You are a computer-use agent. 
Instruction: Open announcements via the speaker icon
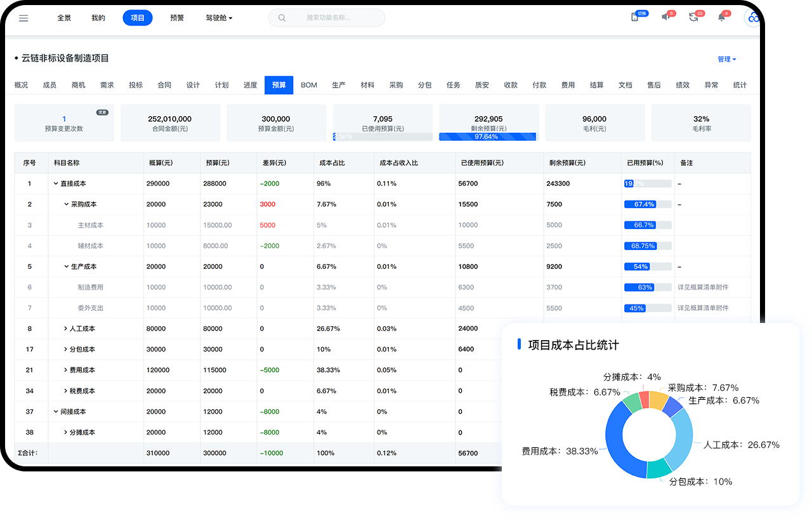(665, 18)
